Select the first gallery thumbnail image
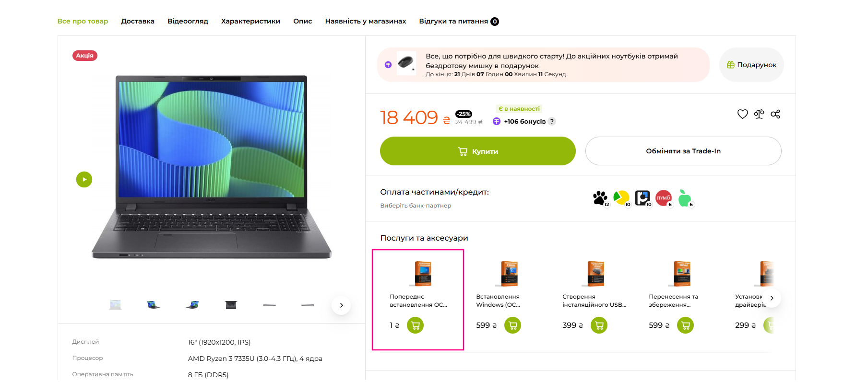Image resolution: width=868 pixels, height=382 pixels. coord(115,305)
